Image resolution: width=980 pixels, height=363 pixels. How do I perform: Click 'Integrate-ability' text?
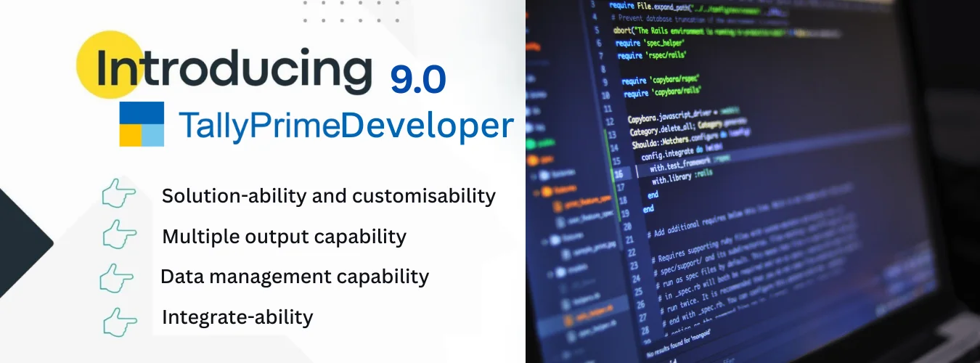(x=237, y=317)
